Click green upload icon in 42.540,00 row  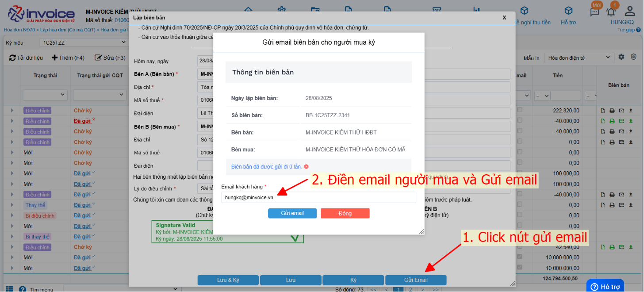tap(630, 247)
